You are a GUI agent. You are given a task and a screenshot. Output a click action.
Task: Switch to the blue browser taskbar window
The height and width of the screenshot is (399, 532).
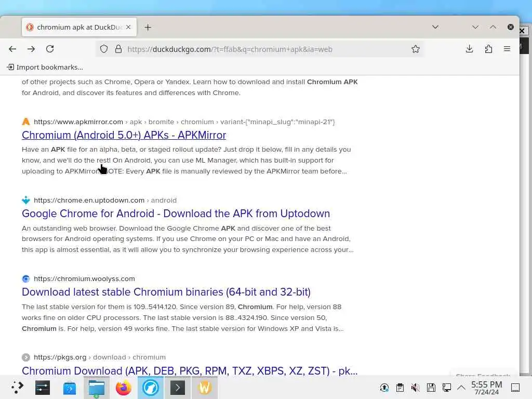point(151,388)
